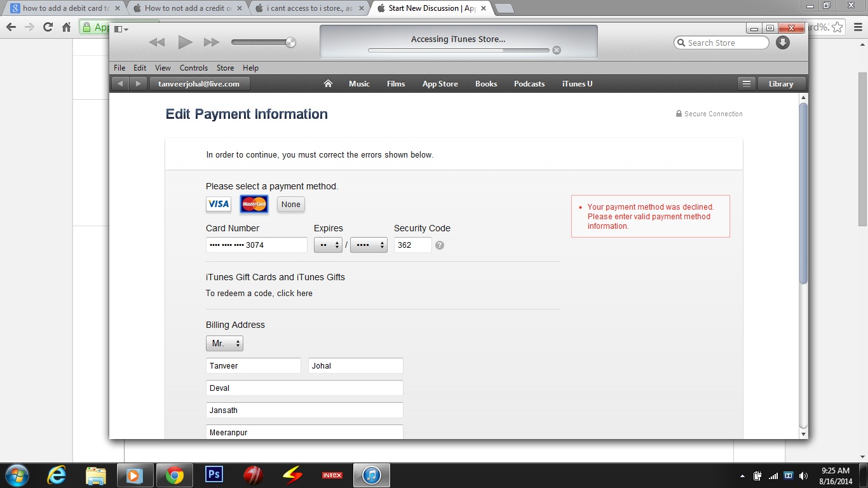Bookmark the page with Chrome's star icon
The height and width of the screenshot is (488, 868).
837,27
